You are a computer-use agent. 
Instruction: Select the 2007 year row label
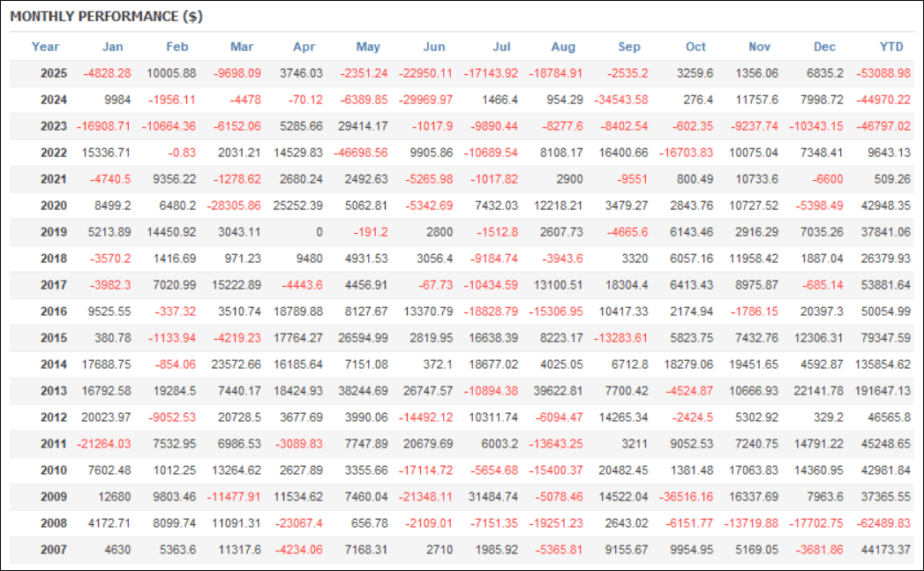point(55,550)
